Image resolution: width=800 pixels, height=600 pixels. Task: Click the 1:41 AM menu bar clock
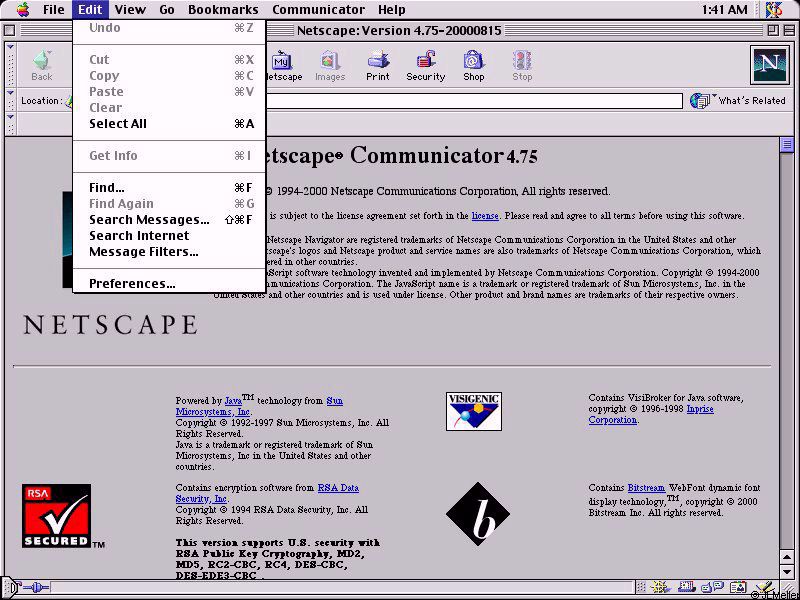(724, 9)
